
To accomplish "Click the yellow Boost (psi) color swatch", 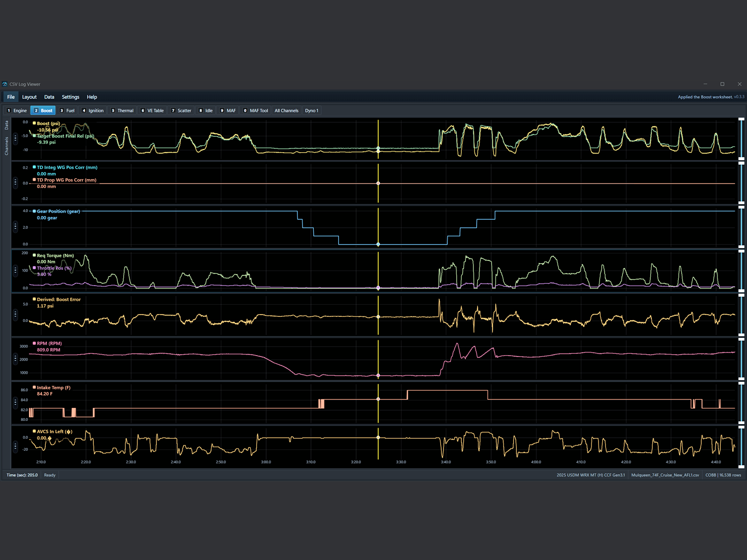I will (34, 123).
